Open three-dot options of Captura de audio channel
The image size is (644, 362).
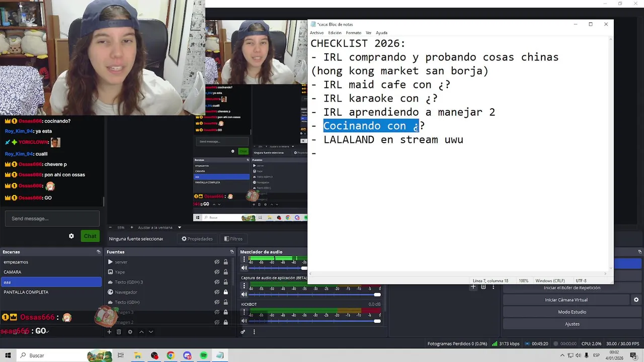coord(245,286)
